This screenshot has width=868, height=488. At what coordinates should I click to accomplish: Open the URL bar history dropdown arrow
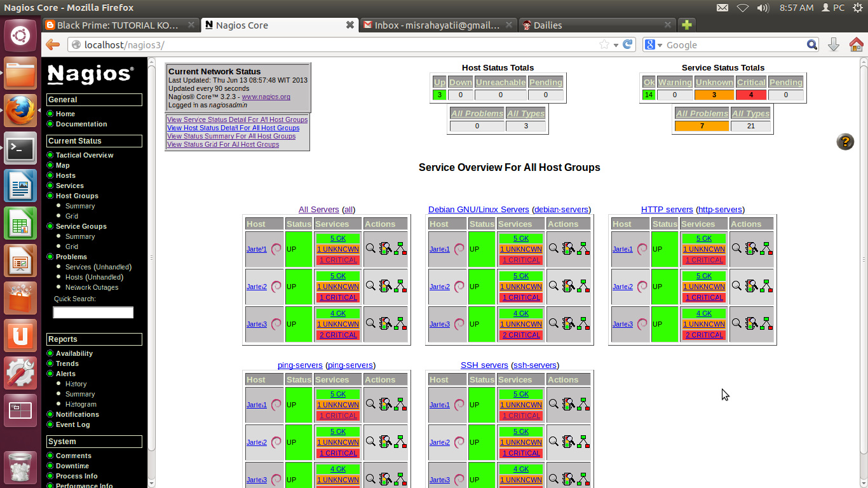tap(616, 45)
